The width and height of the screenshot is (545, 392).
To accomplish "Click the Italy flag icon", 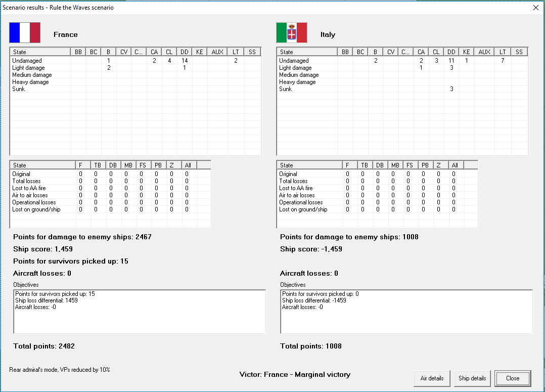I will click(292, 33).
